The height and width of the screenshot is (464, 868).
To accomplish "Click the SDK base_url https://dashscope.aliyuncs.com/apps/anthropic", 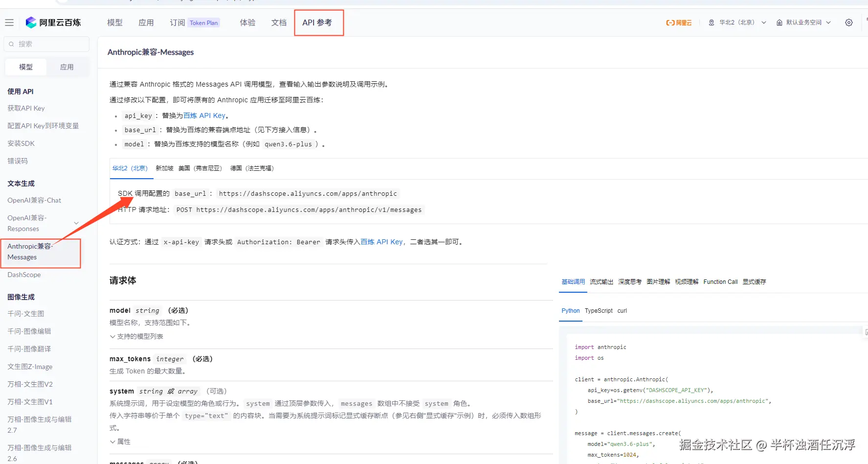I will [308, 194].
